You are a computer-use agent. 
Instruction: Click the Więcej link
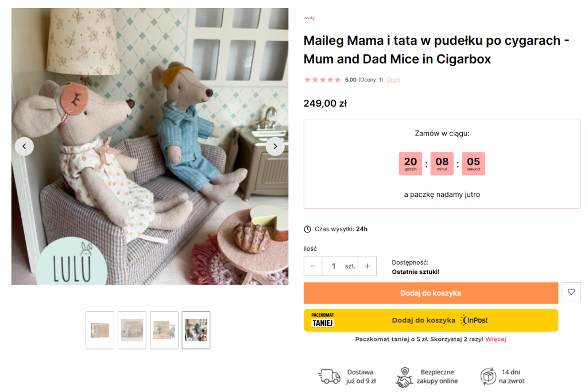coord(496,339)
